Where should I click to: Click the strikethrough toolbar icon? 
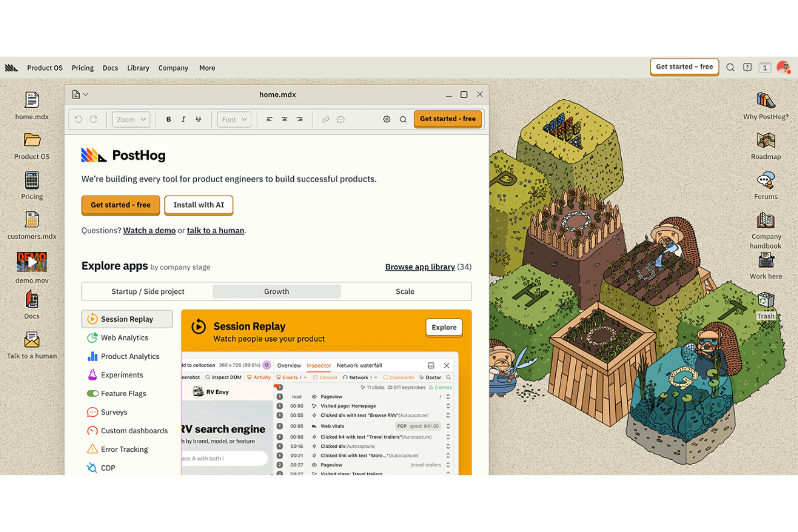[198, 120]
